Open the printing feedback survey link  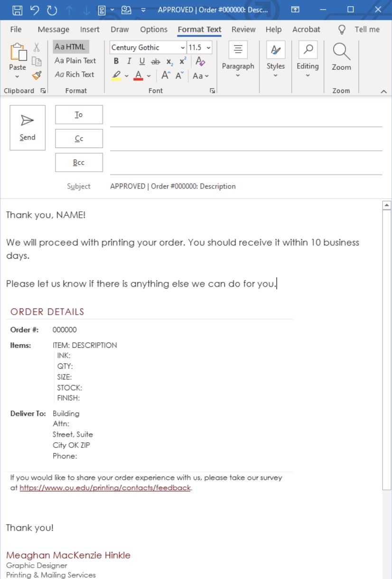pos(105,487)
